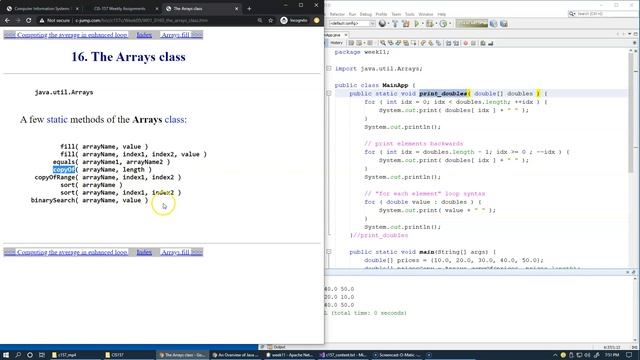
Task: Collapse the import statement fold
Action: click(329, 69)
